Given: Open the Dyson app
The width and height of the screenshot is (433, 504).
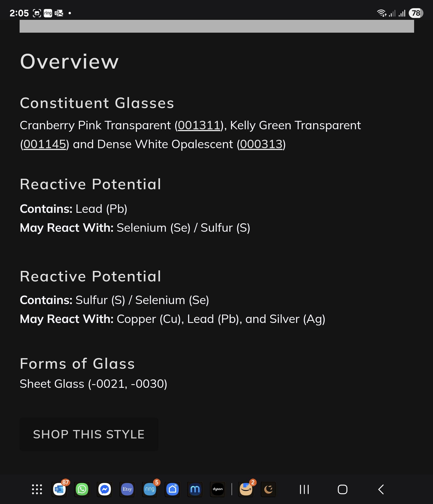Looking at the screenshot, I should pos(218,489).
